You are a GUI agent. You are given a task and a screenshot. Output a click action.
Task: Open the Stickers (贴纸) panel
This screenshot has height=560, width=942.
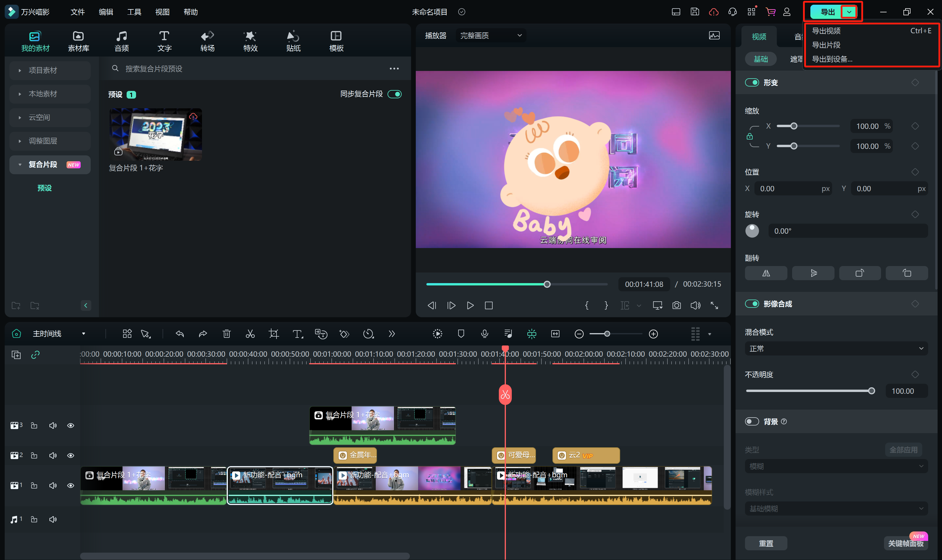(x=293, y=41)
